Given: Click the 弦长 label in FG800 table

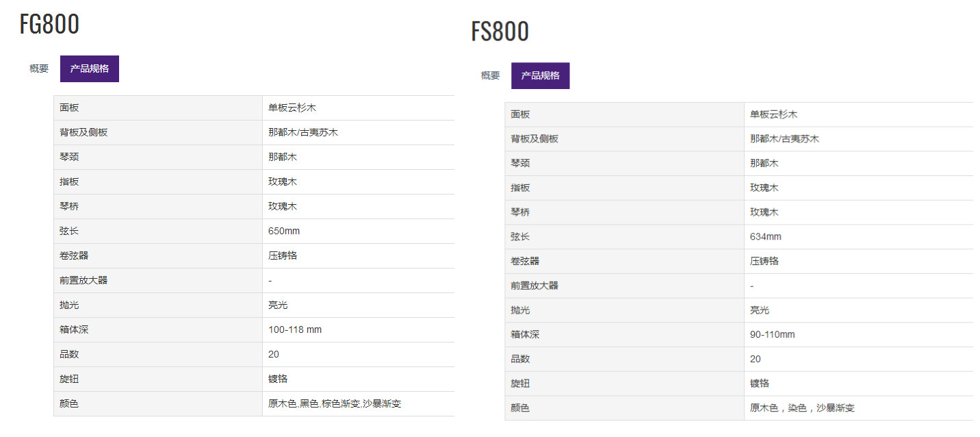Looking at the screenshot, I should (x=69, y=231).
